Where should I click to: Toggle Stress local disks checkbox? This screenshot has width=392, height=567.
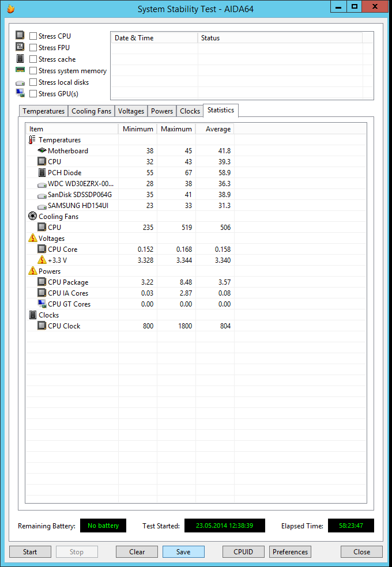(x=33, y=82)
